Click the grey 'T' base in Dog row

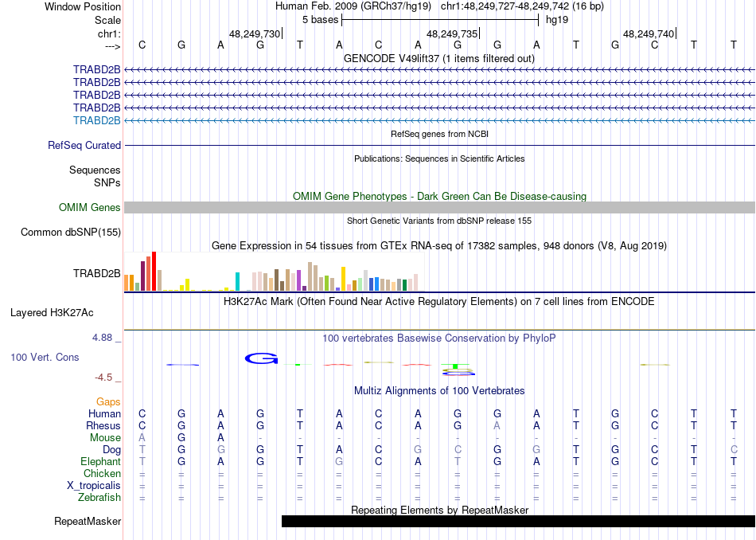pyautogui.click(x=142, y=450)
